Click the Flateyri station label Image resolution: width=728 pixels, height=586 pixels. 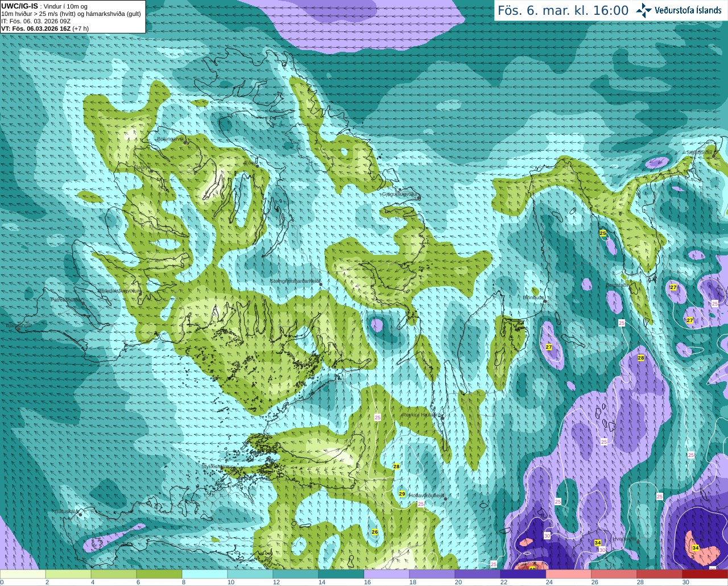[x=142, y=167]
